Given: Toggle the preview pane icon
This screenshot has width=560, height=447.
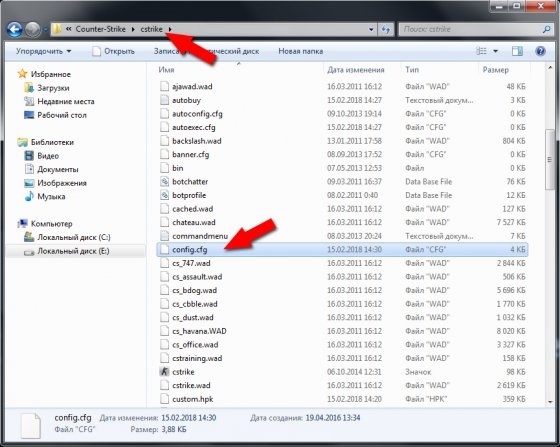Looking at the screenshot, I should click(517, 51).
